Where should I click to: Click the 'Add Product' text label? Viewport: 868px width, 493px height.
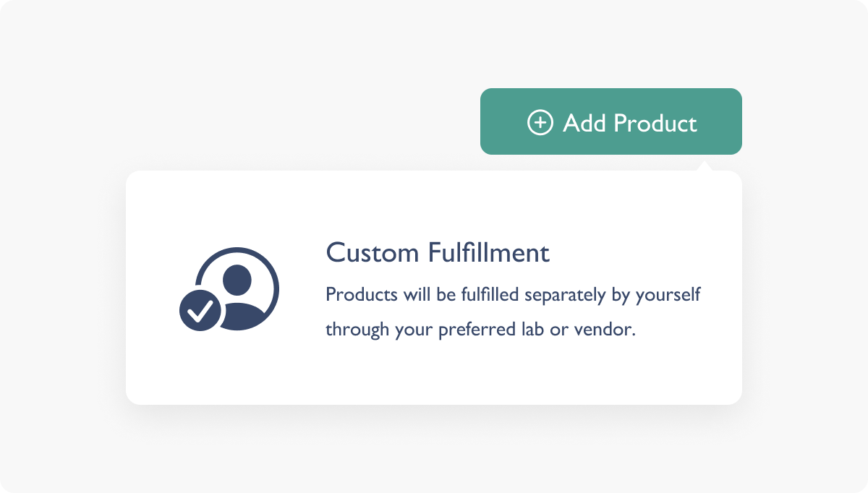point(630,123)
